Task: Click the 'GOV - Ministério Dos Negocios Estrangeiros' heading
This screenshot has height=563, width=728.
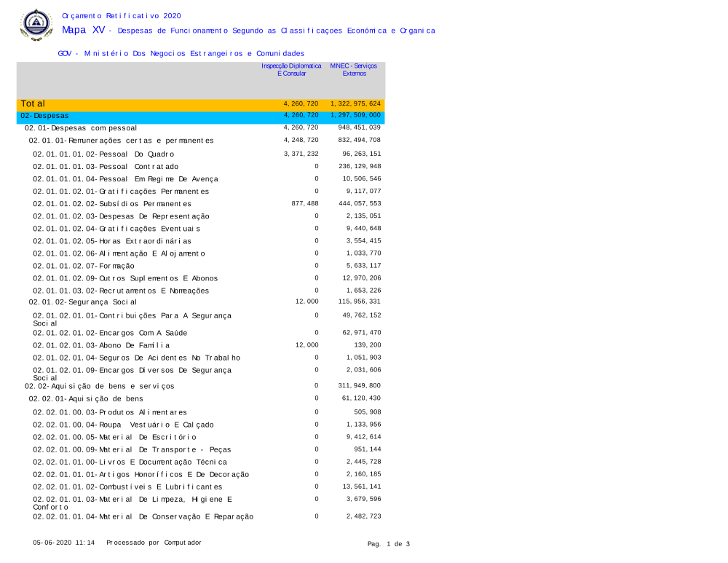Action: (x=181, y=54)
